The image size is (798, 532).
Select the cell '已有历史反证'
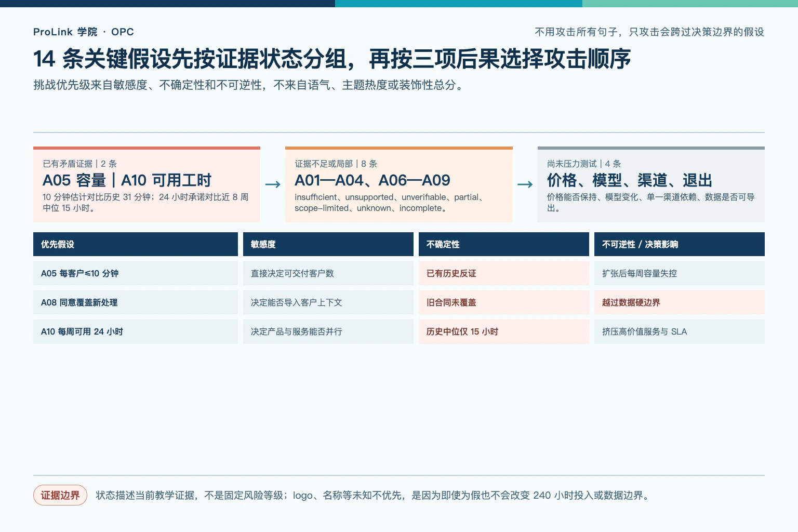click(504, 273)
